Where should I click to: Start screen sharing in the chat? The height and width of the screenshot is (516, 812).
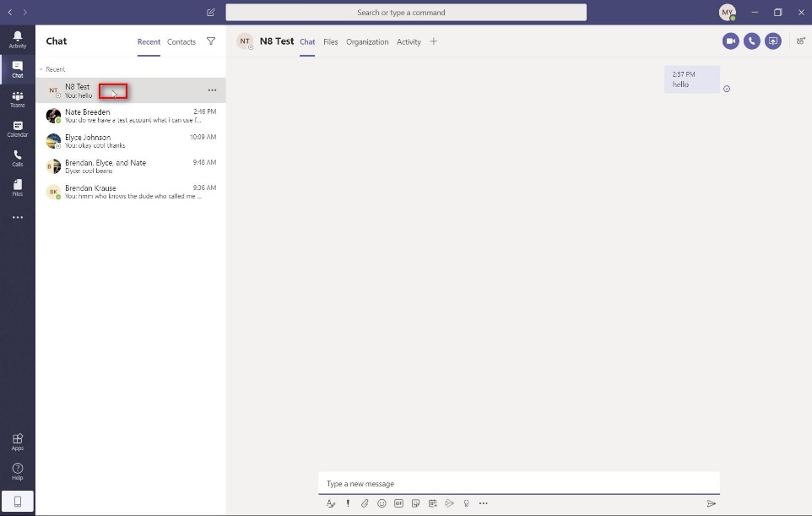(773, 41)
